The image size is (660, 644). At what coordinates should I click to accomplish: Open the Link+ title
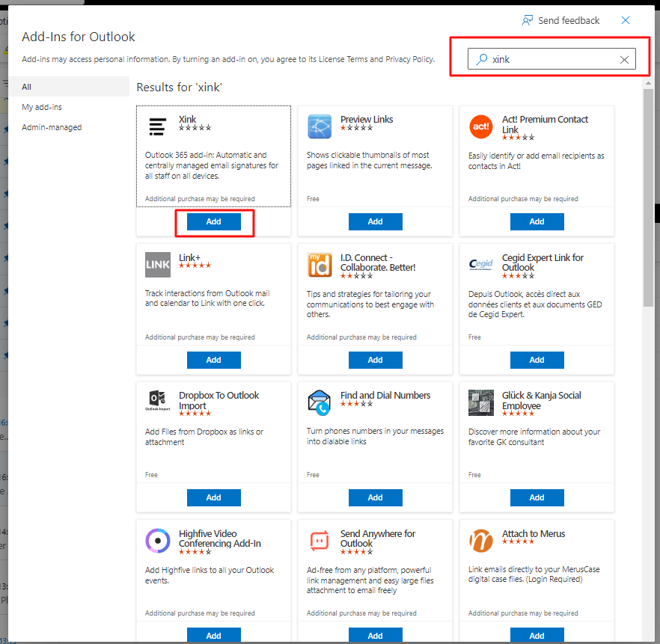pyautogui.click(x=189, y=257)
